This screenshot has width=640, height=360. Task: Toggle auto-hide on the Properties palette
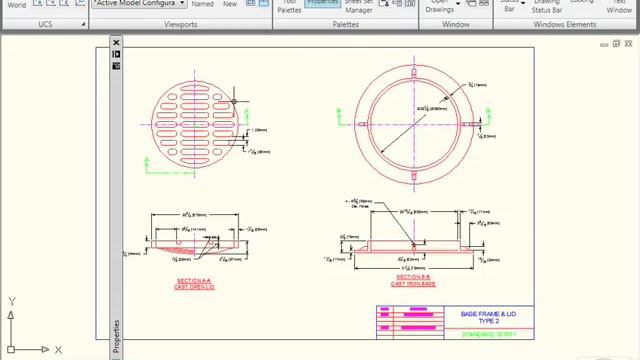116,54
